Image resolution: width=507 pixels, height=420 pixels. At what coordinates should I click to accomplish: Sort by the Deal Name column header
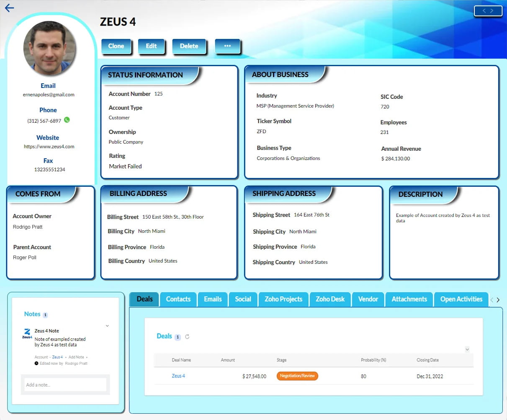tap(181, 360)
